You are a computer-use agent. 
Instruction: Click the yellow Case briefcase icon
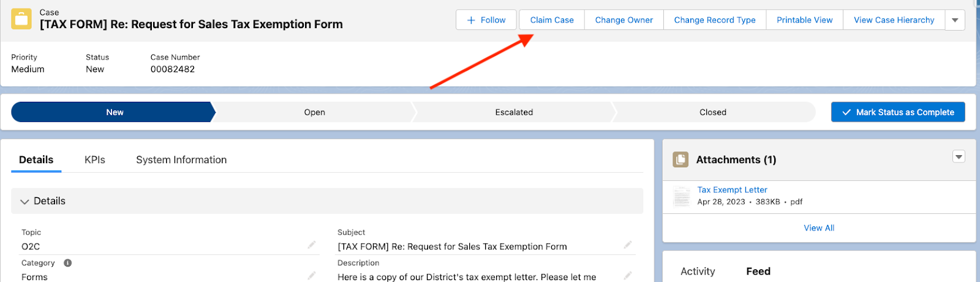[21, 19]
